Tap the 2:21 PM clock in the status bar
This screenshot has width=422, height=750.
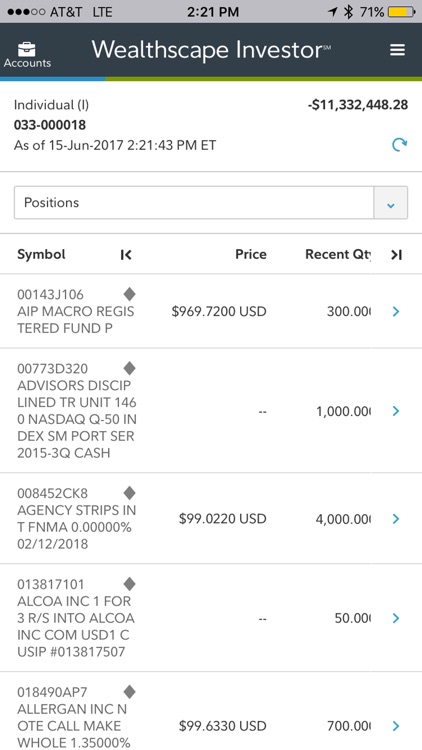click(x=212, y=11)
